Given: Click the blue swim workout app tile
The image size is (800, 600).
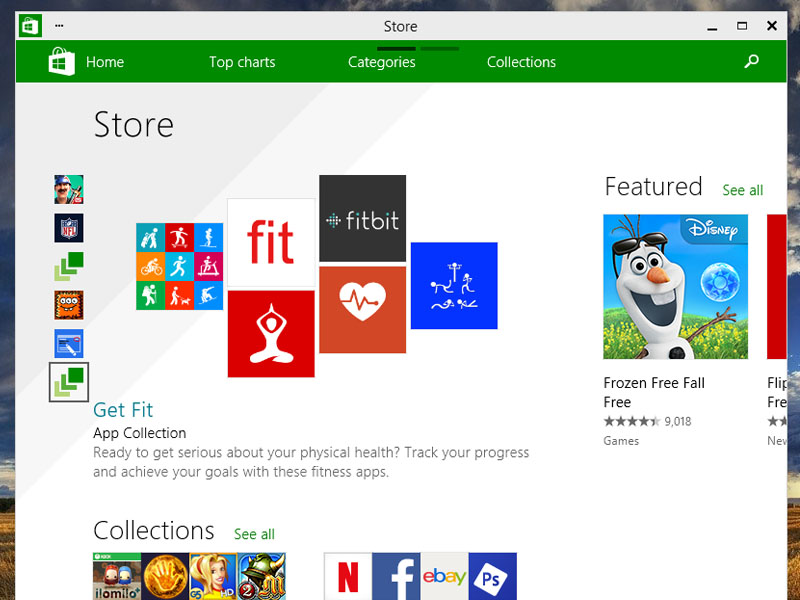Looking at the screenshot, I should [x=454, y=286].
